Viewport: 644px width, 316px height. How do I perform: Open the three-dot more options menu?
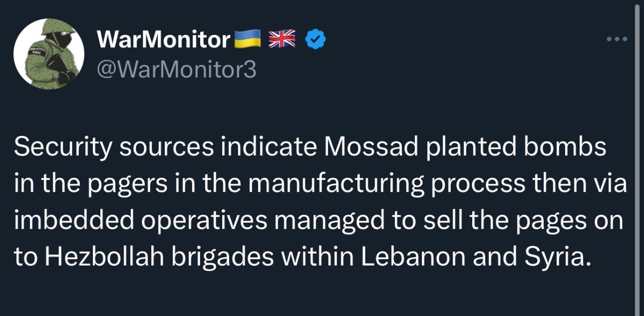tap(617, 40)
